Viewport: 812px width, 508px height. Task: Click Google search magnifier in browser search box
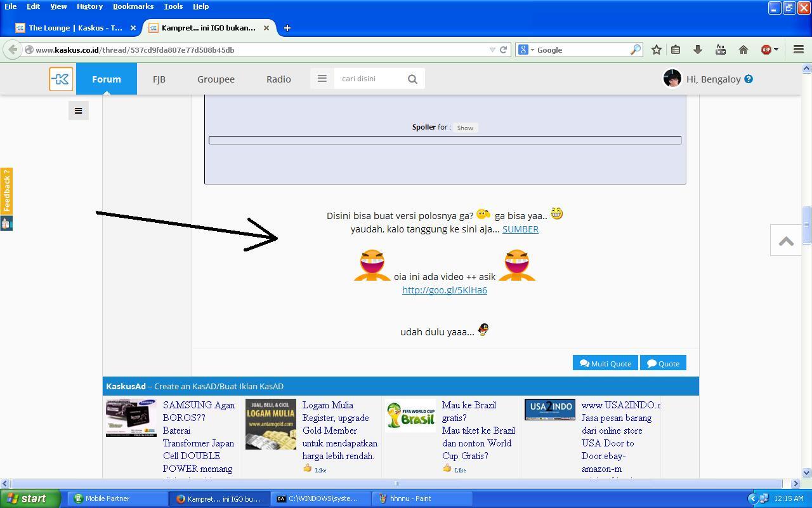pyautogui.click(x=635, y=50)
